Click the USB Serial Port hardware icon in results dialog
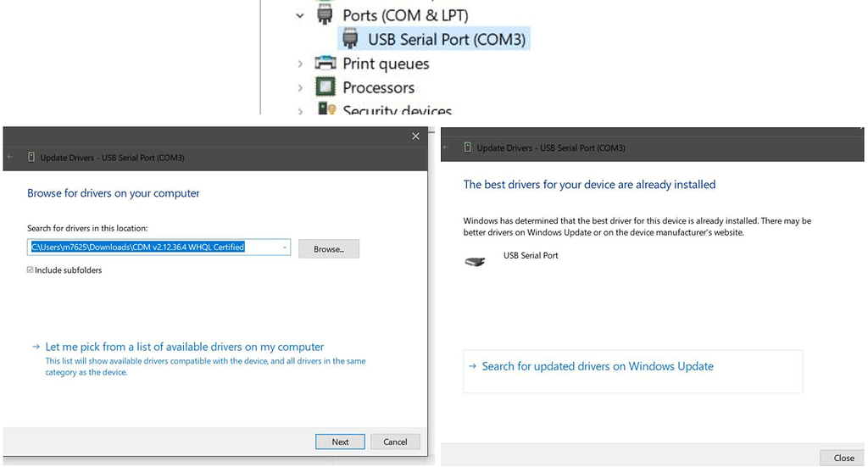Viewport: 868px width, 467px height. coord(475,261)
